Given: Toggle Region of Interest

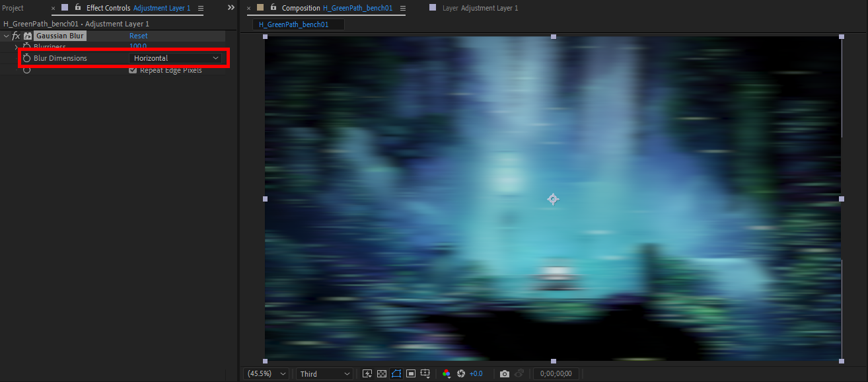Looking at the screenshot, I should [x=411, y=373].
